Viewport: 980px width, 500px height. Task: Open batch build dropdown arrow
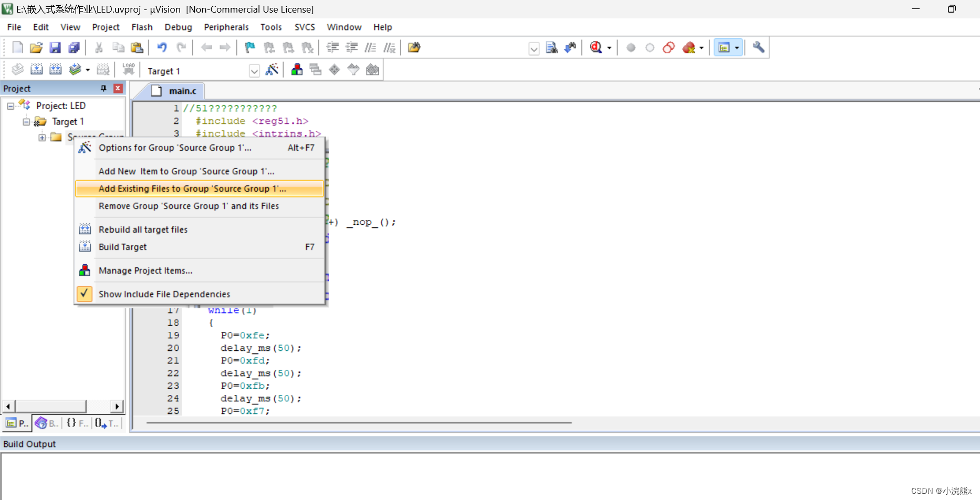click(x=88, y=70)
